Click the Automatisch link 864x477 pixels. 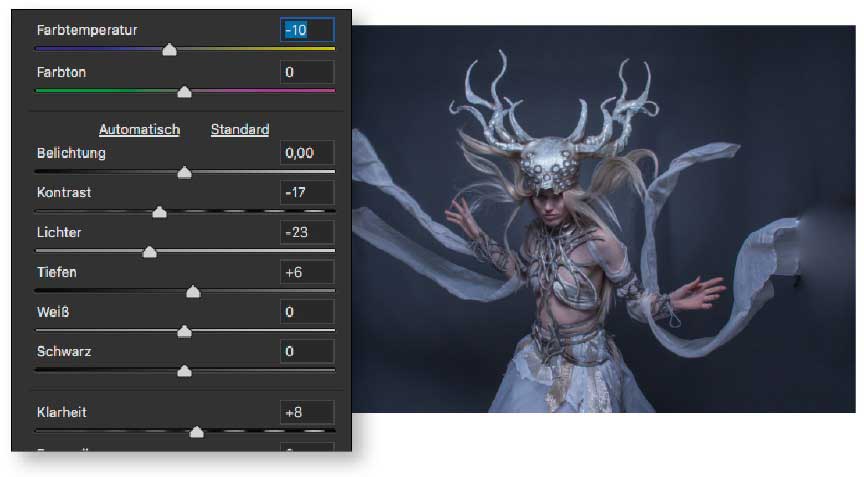(139, 129)
